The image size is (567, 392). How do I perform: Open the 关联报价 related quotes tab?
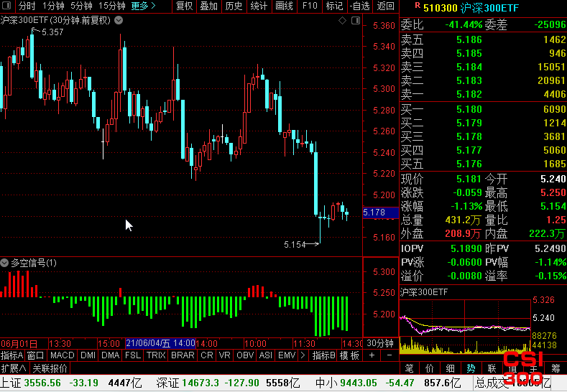[x=50, y=368]
